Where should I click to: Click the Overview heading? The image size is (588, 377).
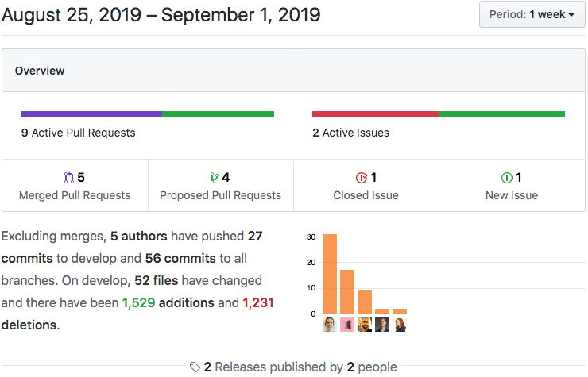point(40,71)
